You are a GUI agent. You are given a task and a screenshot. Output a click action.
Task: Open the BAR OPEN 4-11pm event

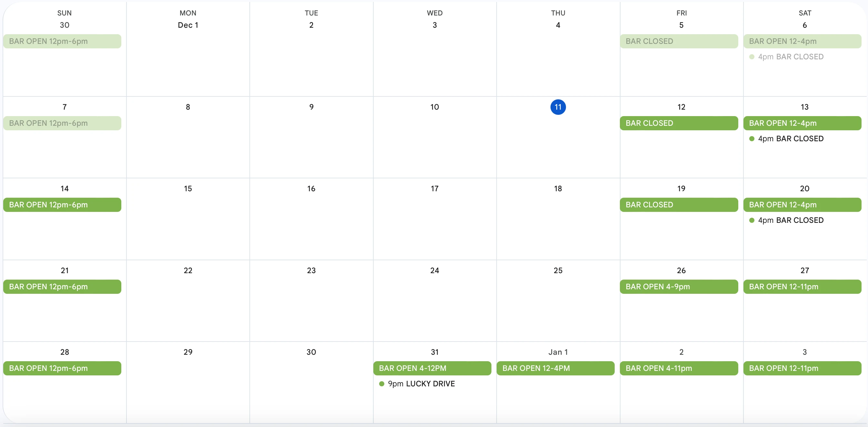point(679,368)
